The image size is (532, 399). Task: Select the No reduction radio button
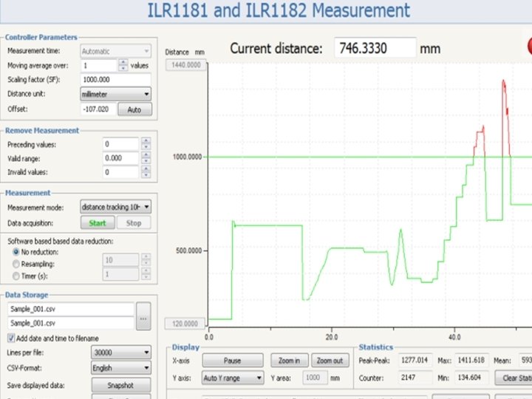point(16,252)
